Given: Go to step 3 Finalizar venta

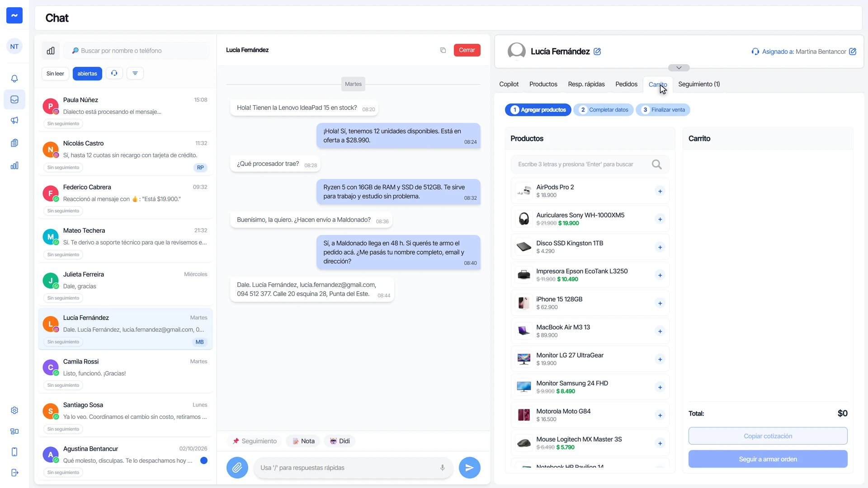Looking at the screenshot, I should click(x=663, y=110).
